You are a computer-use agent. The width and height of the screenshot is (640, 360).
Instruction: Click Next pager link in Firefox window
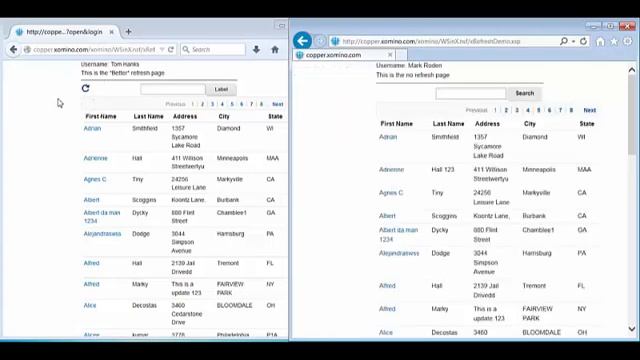tap(278, 104)
